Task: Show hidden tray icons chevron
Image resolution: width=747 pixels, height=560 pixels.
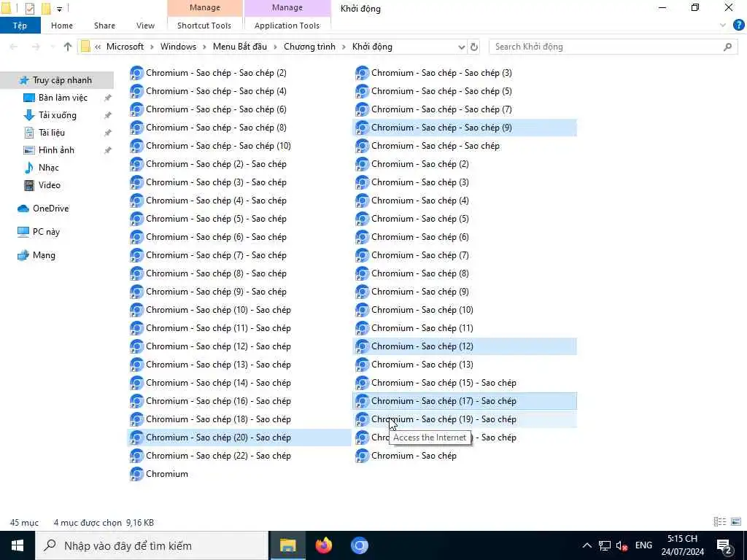Action: tap(587, 545)
